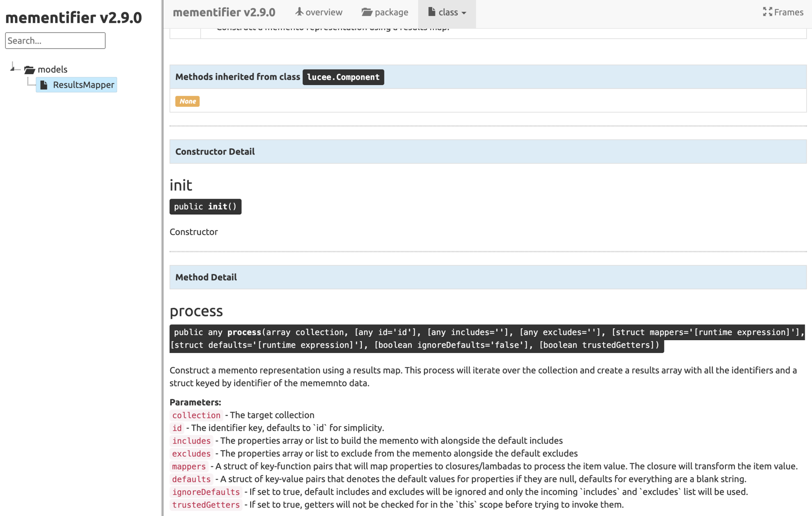Click the ResultsMapper file icon
The image size is (812, 516).
click(x=44, y=85)
